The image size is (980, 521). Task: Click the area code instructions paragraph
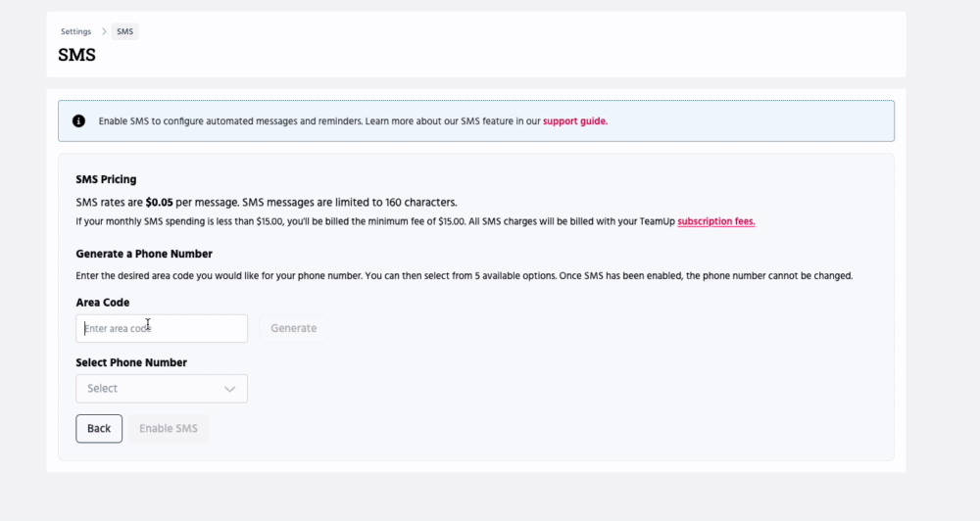[464, 276]
